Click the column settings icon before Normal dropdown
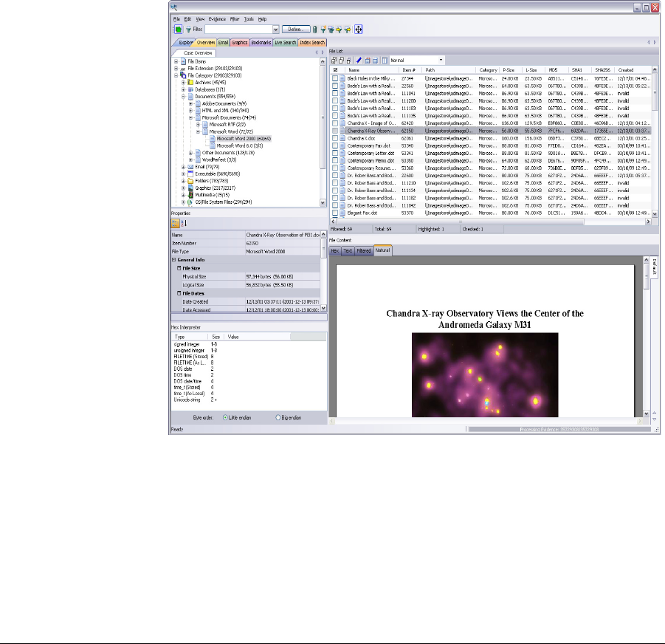This screenshot has width=665, height=644. coord(385,61)
